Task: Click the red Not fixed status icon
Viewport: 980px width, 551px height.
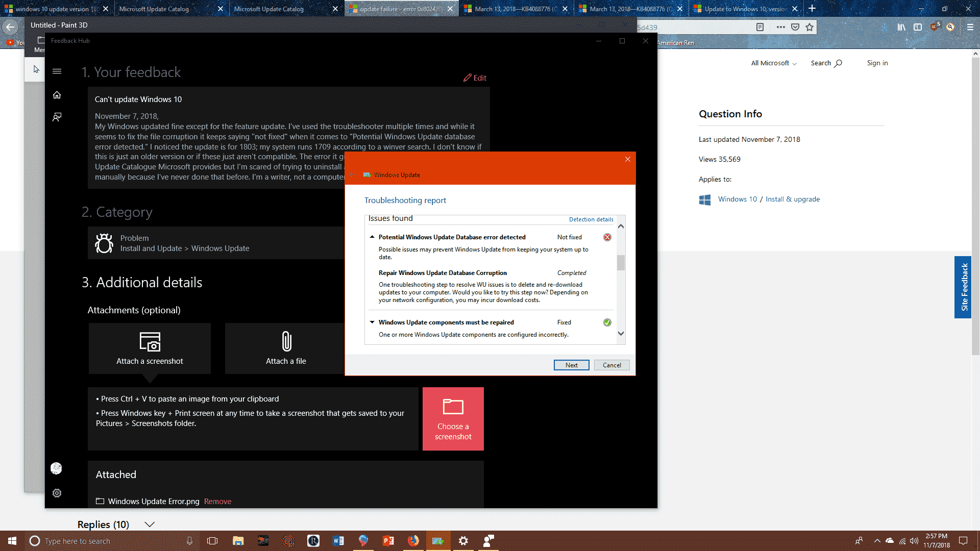Action: 607,237
